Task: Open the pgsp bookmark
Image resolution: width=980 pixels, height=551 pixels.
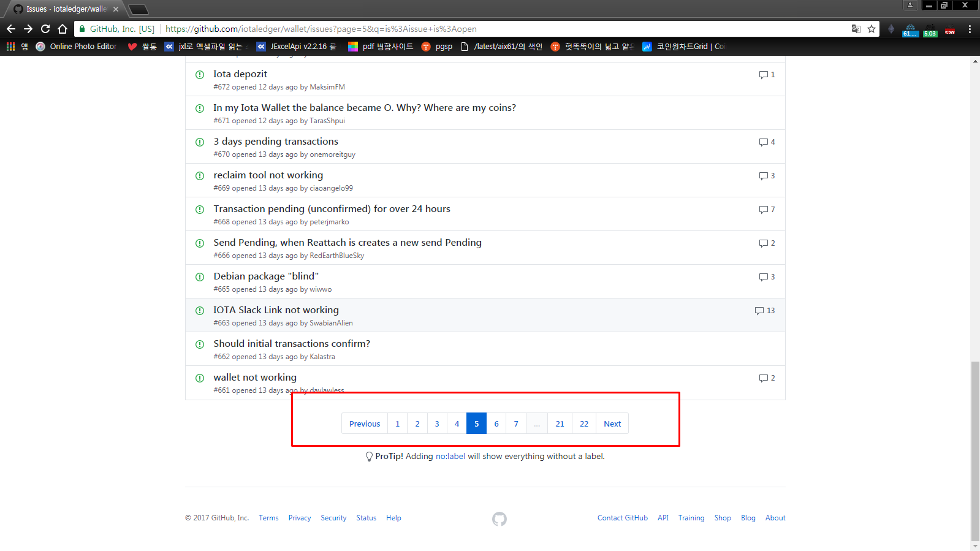Action: pyautogui.click(x=437, y=46)
